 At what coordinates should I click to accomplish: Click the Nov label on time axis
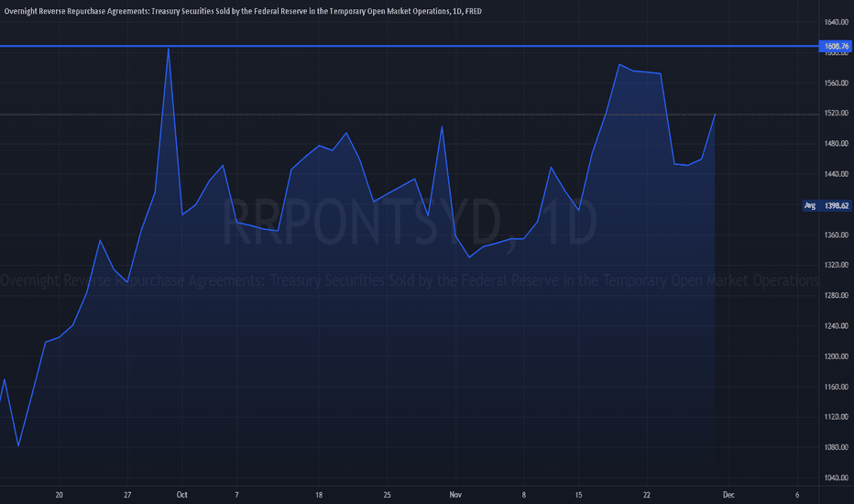[x=455, y=495]
